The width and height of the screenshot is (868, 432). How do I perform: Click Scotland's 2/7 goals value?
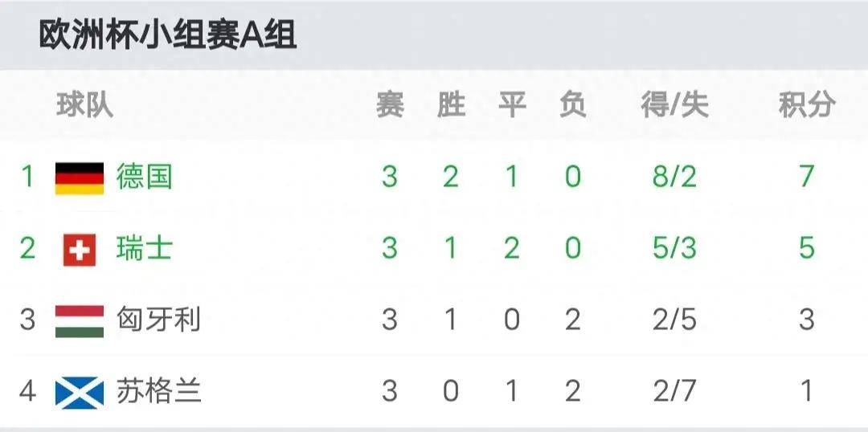click(674, 391)
